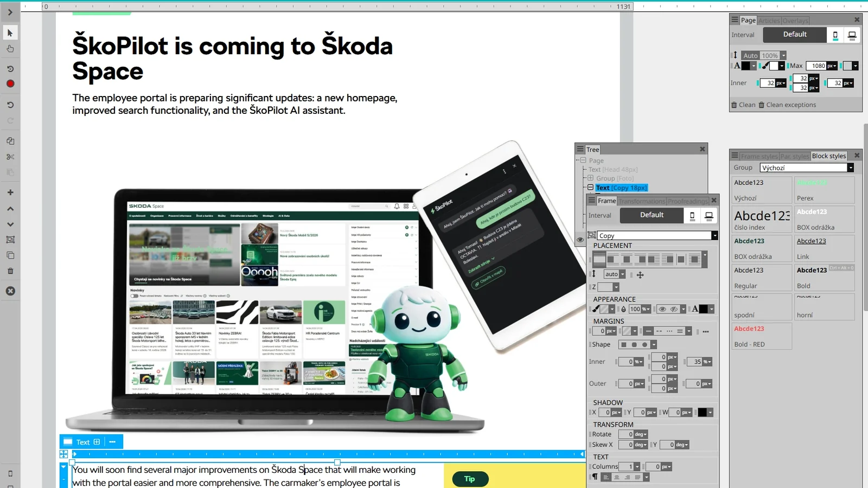Click Clean exceptions in Page panel
The height and width of the screenshot is (488, 868).
787,105
